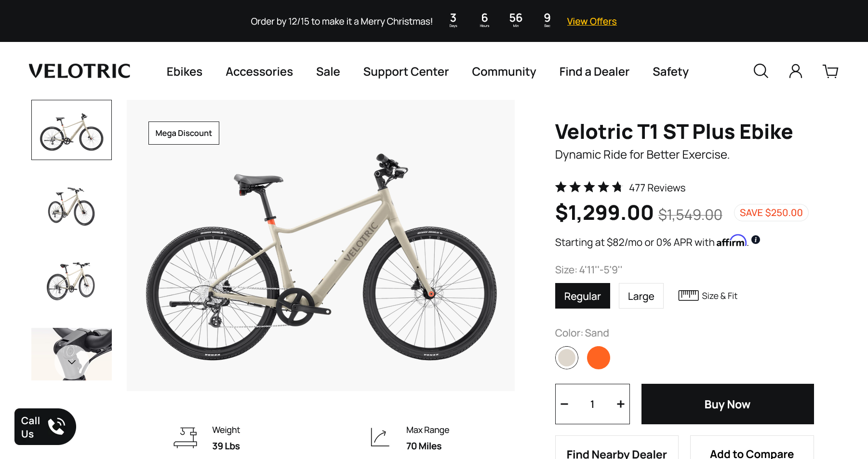This screenshot has height=459, width=868.
Task: Open the search icon in header
Action: click(x=761, y=71)
